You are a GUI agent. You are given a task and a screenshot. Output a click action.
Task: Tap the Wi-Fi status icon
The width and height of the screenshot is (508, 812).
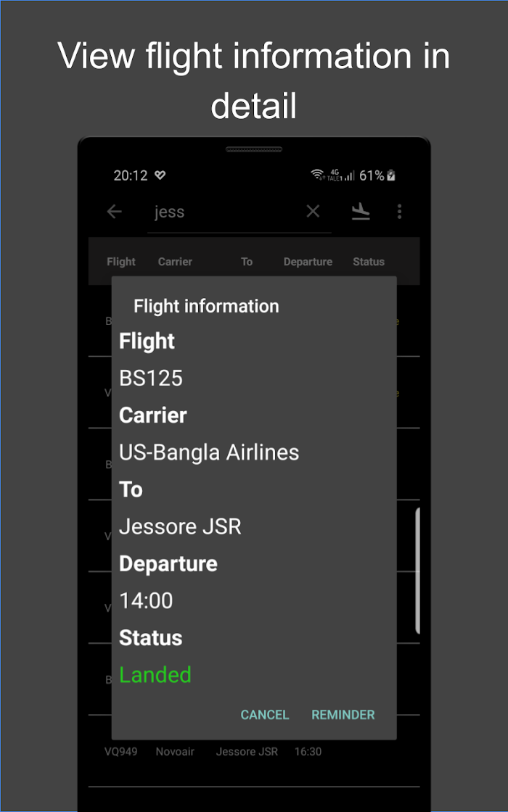click(317, 175)
